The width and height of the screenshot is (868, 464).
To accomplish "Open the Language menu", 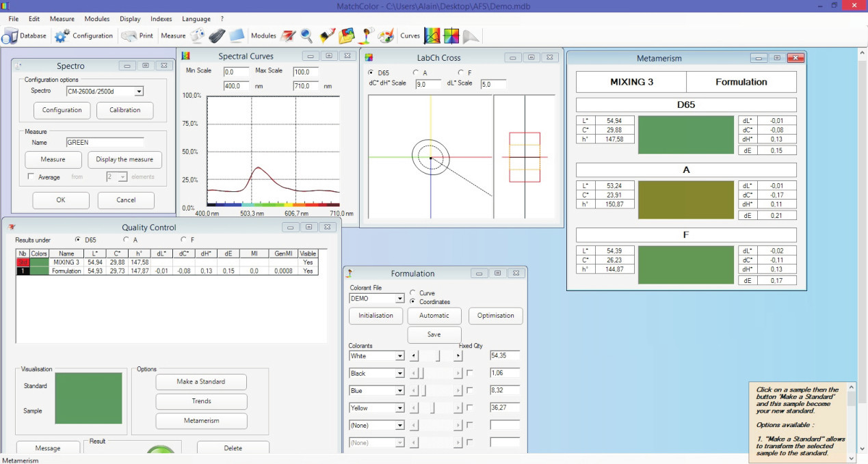I will click(196, 18).
